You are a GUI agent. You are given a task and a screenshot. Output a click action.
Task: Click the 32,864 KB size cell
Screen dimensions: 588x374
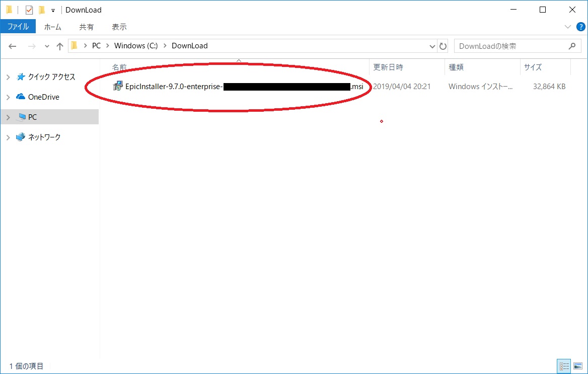[x=549, y=87]
